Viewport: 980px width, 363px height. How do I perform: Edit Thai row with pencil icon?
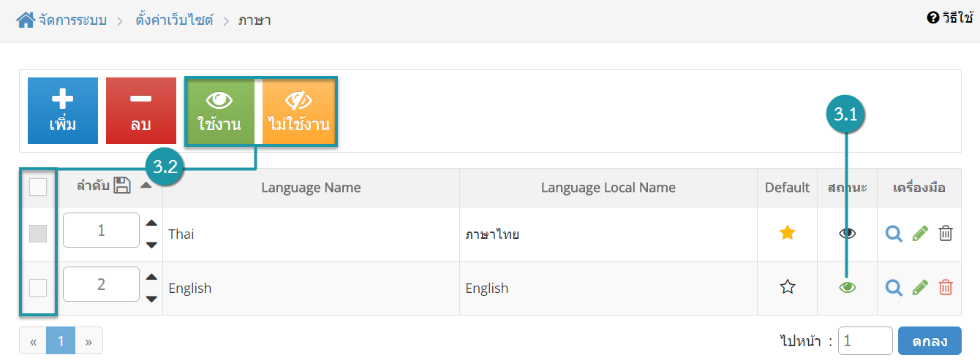click(x=920, y=234)
